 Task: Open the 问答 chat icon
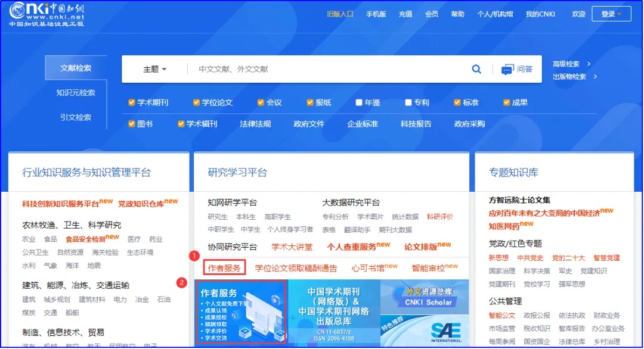(x=507, y=69)
